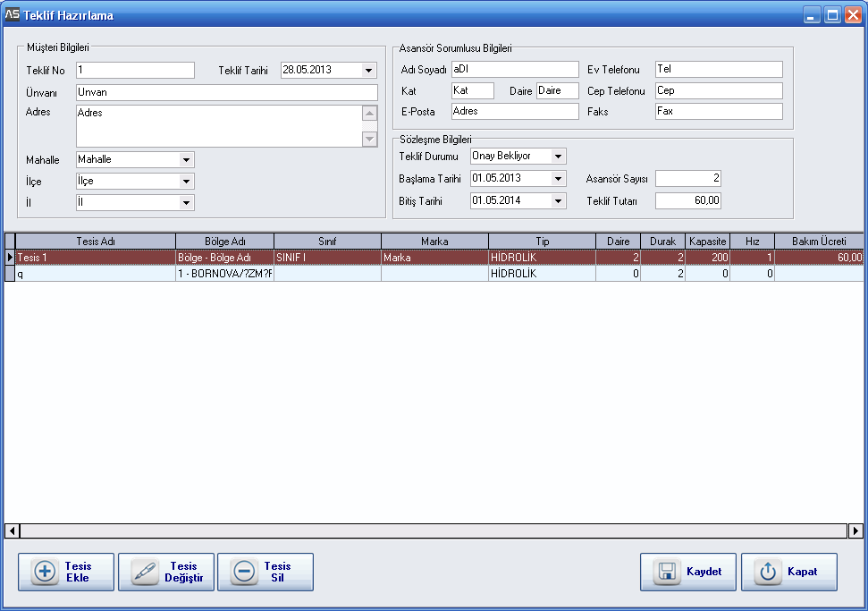Click the 60,00 Bakım Ücreti cell
Viewport: 868px width, 611px height.
point(819,258)
